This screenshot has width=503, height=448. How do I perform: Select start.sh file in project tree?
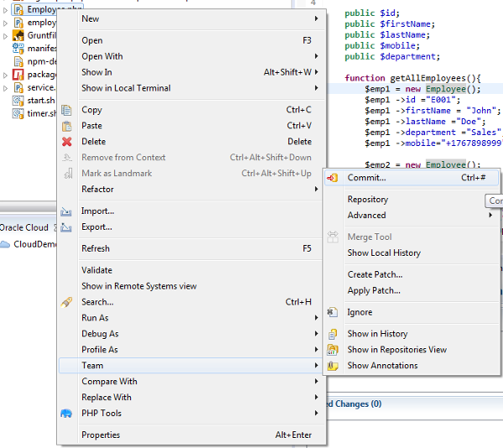40,101
